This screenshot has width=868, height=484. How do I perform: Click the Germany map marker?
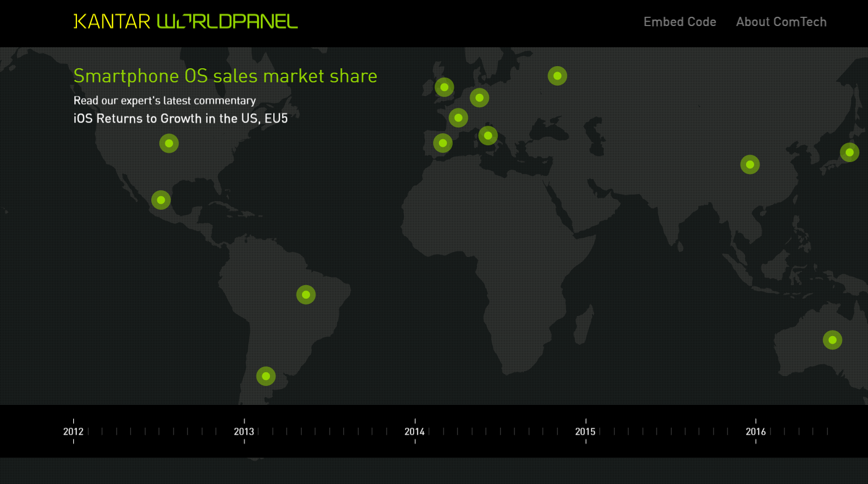(x=479, y=98)
